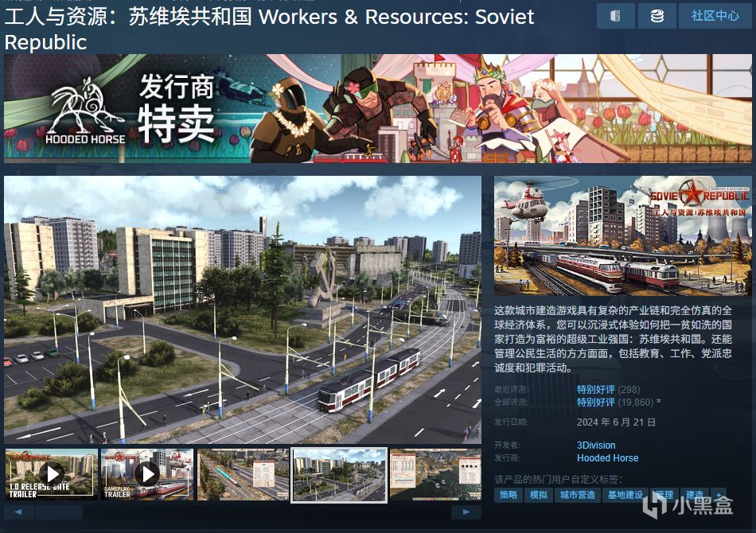Select the highlighted city street screenshot thumbnail

tap(339, 475)
